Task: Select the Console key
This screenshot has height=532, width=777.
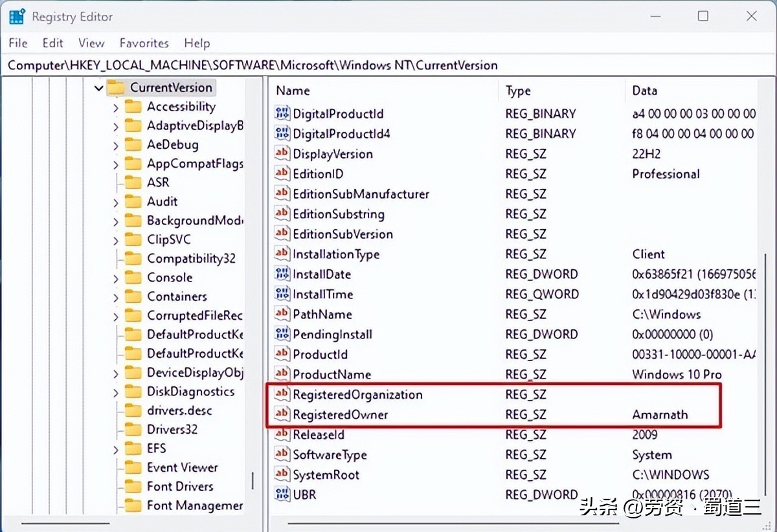Action: pyautogui.click(x=170, y=277)
